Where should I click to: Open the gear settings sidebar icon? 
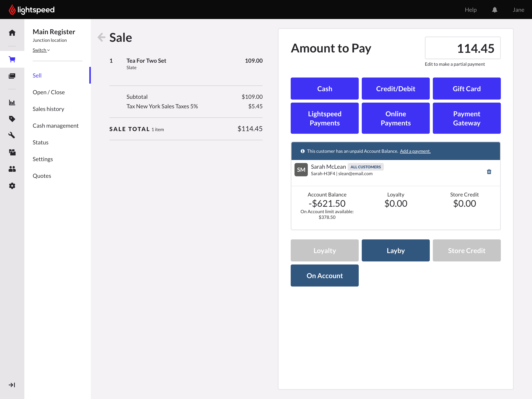tap(12, 186)
